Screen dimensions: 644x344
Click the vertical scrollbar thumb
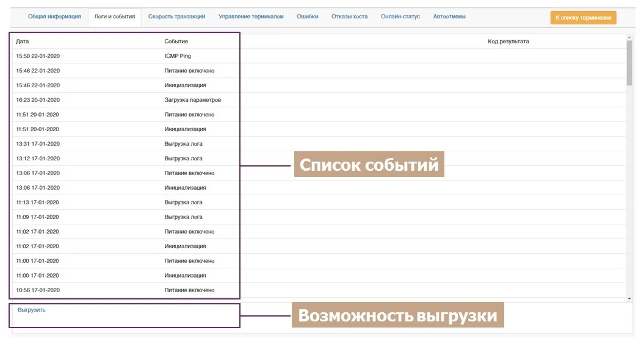click(629, 64)
